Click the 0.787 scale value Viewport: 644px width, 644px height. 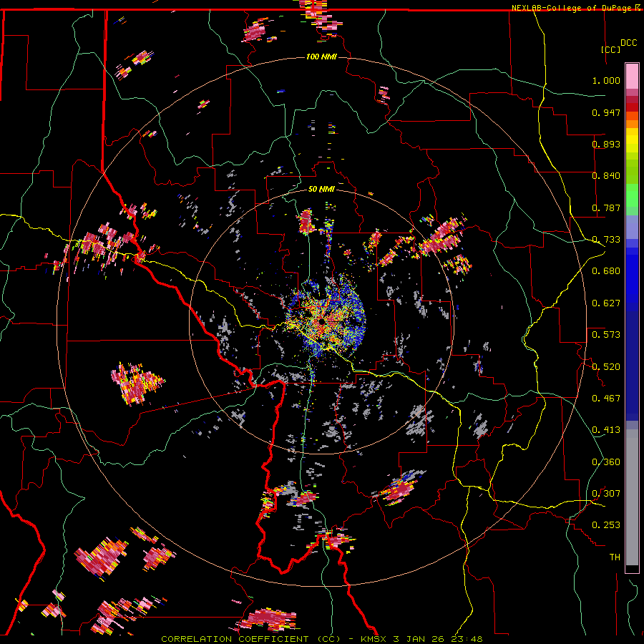pos(606,208)
